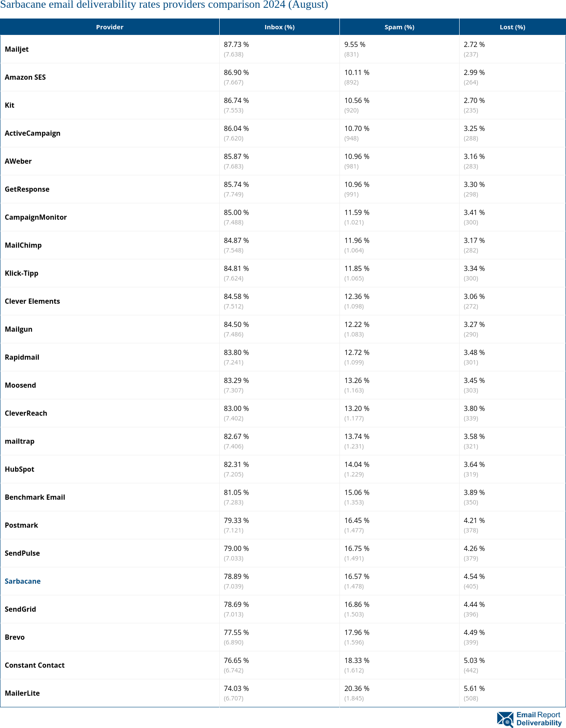Click the MailChimp provider name
This screenshot has height=728, width=566.
click(23, 245)
